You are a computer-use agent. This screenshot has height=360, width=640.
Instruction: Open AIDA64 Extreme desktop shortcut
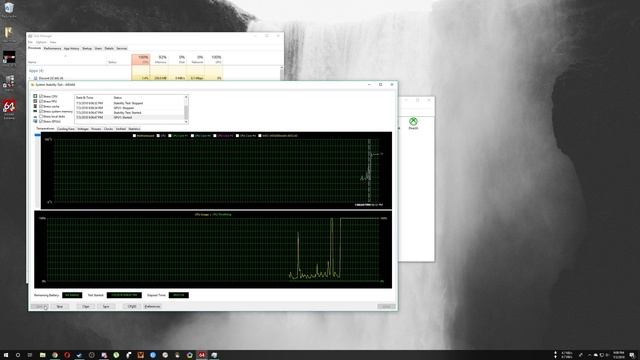click(9, 108)
